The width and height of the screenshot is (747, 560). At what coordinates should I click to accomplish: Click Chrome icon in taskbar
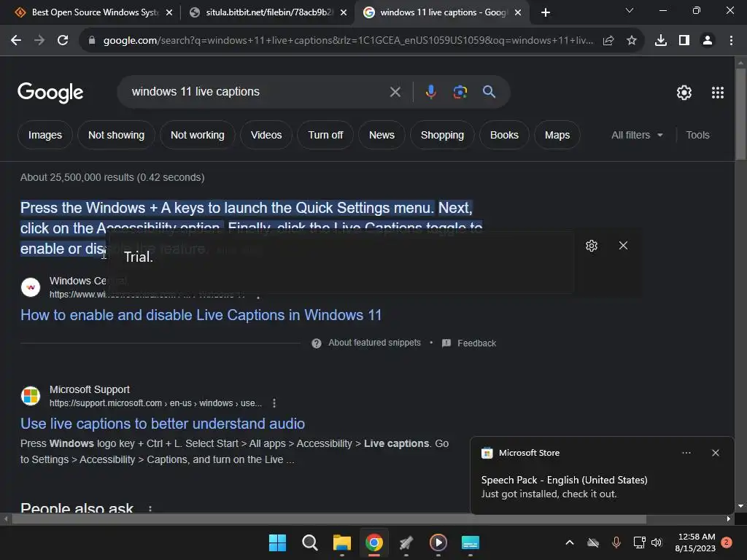[374, 542]
